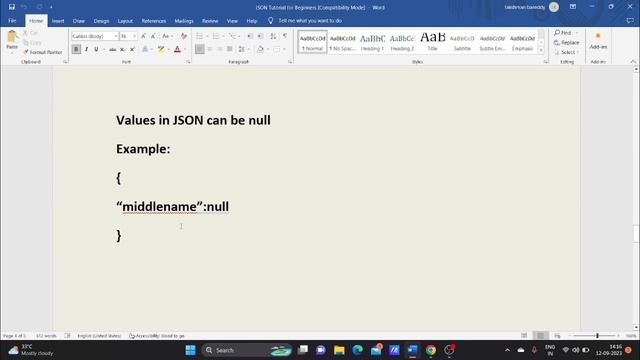The image size is (640, 360).
Task: Click the vertical scrollbar thumb
Action: click(x=636, y=234)
